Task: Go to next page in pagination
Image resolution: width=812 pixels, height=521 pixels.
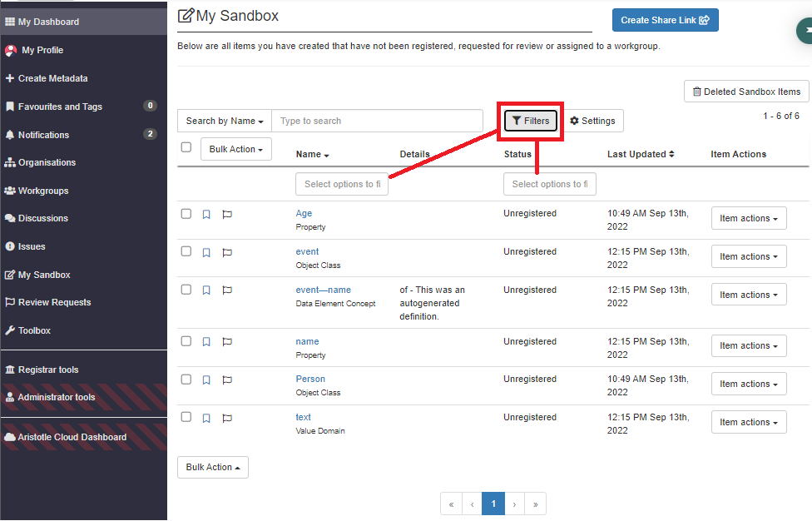Action: tap(514, 504)
